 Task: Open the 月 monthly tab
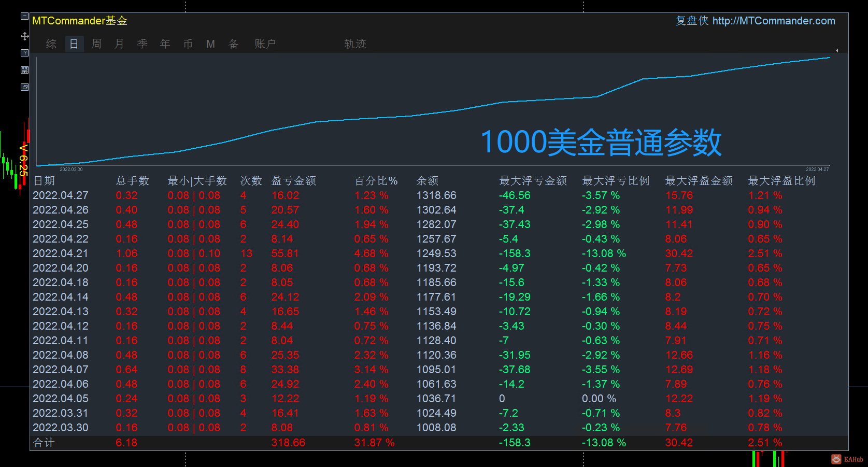click(x=119, y=44)
